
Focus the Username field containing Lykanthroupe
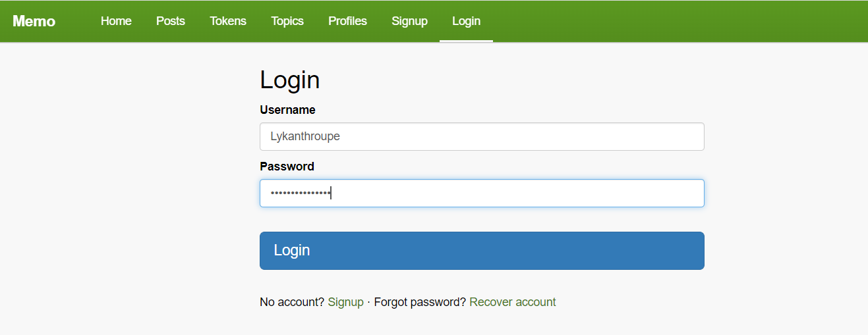(x=482, y=136)
